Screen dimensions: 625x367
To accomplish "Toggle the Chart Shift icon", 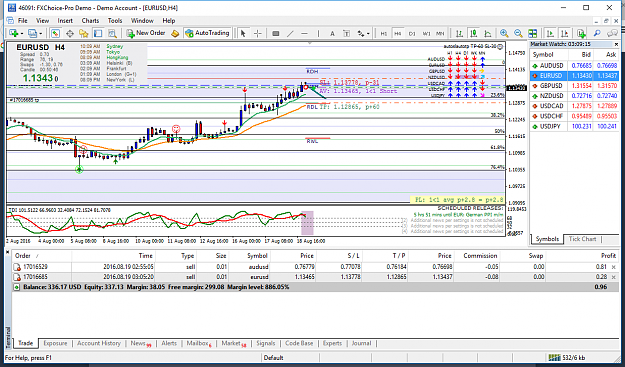I will [564, 33].
